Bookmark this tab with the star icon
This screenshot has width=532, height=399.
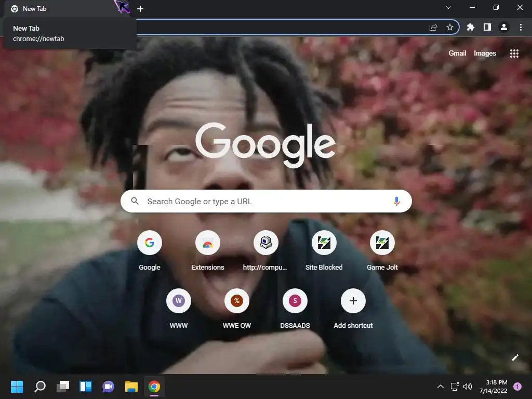coord(450,27)
